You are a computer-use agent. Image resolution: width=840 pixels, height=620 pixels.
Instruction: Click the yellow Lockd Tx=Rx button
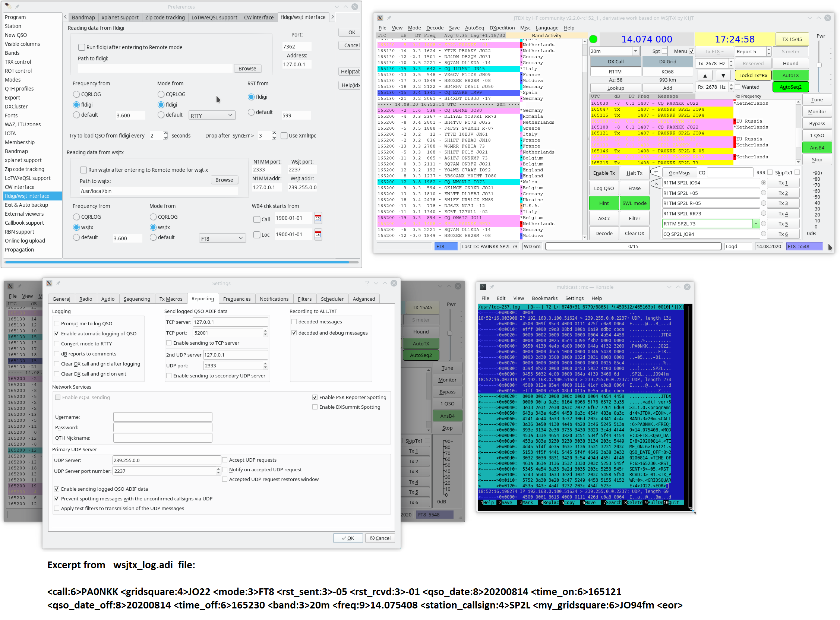point(753,75)
